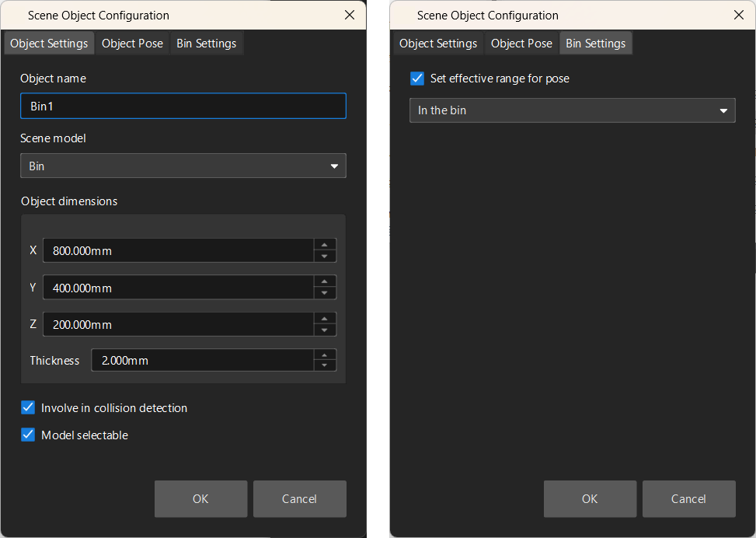Open the Scene model dropdown
Screen dimensions: 756x538
click(x=183, y=166)
